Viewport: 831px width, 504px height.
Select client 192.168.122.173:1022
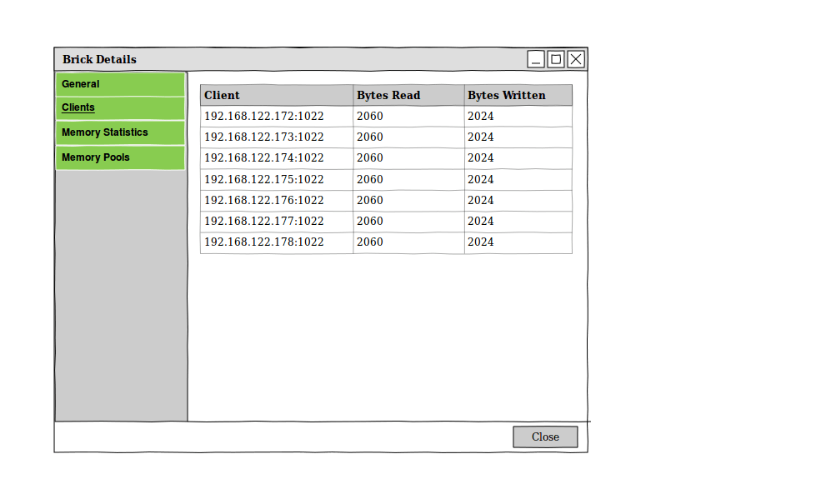pos(264,137)
